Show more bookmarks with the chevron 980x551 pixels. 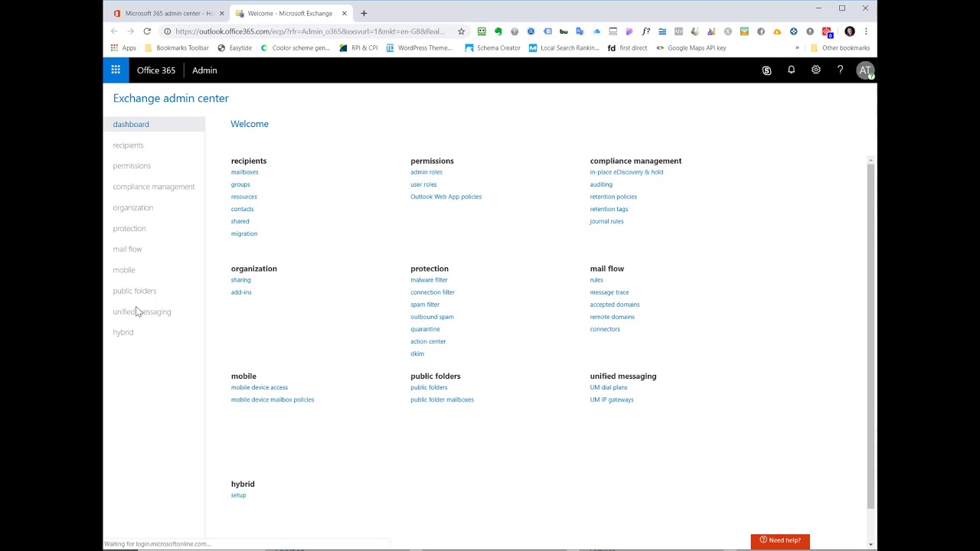point(797,47)
